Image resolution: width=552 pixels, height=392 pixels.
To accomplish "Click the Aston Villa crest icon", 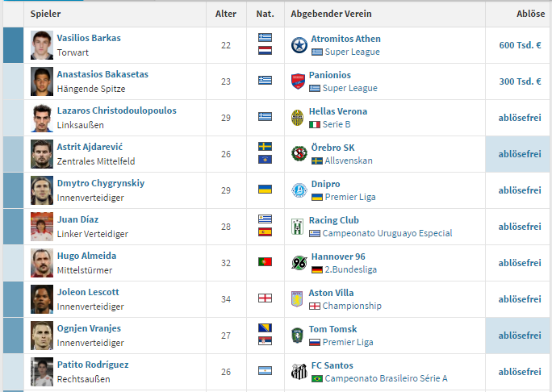I will tap(297, 299).
